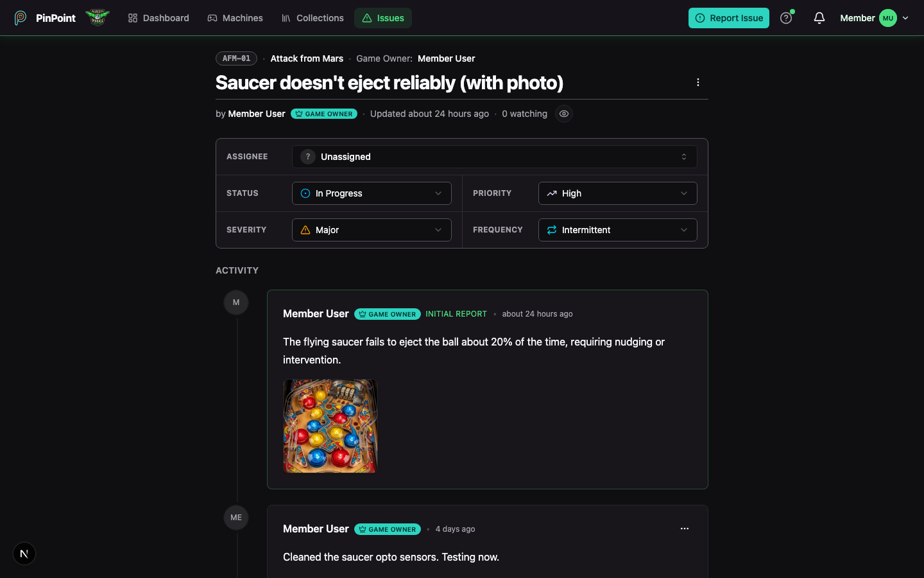924x578 pixels.
Task: Open the Status In Progress dropdown
Action: point(372,193)
